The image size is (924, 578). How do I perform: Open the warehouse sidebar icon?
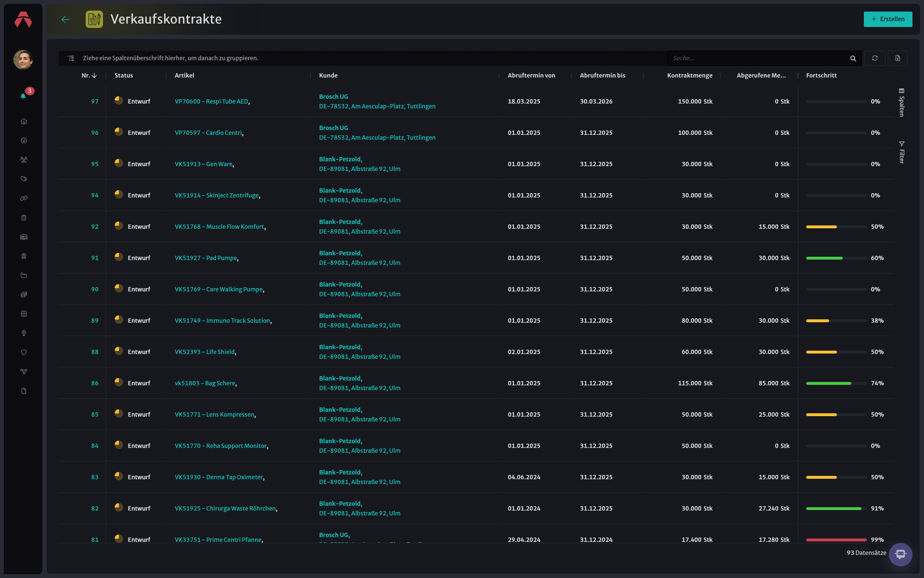pyautogui.click(x=24, y=237)
